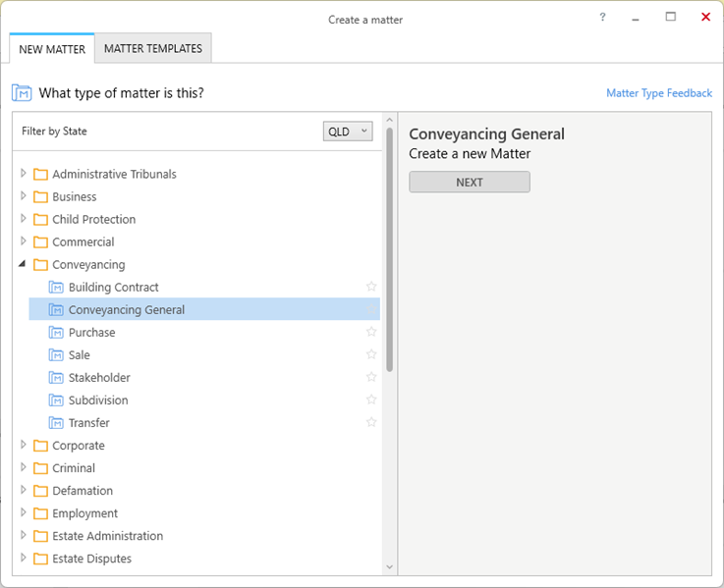The width and height of the screenshot is (724, 588).
Task: Click the Administrative Tribunals folder icon
Action: [x=40, y=174]
